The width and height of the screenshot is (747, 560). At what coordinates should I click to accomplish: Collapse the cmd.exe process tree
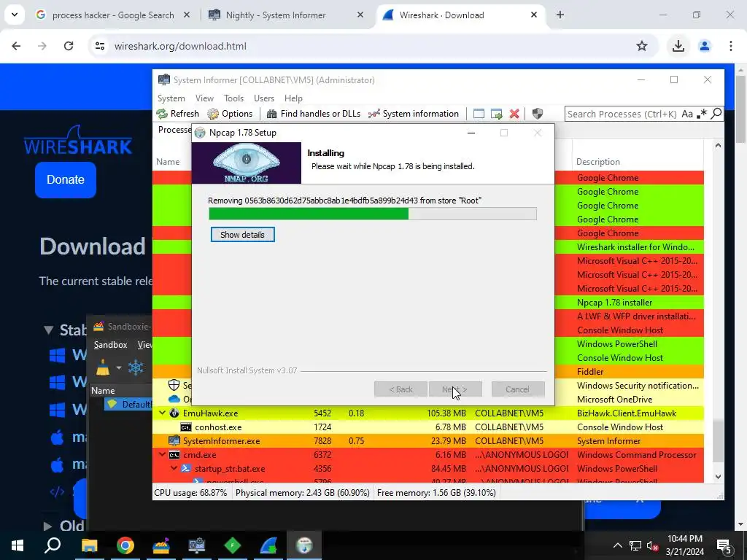point(163,454)
